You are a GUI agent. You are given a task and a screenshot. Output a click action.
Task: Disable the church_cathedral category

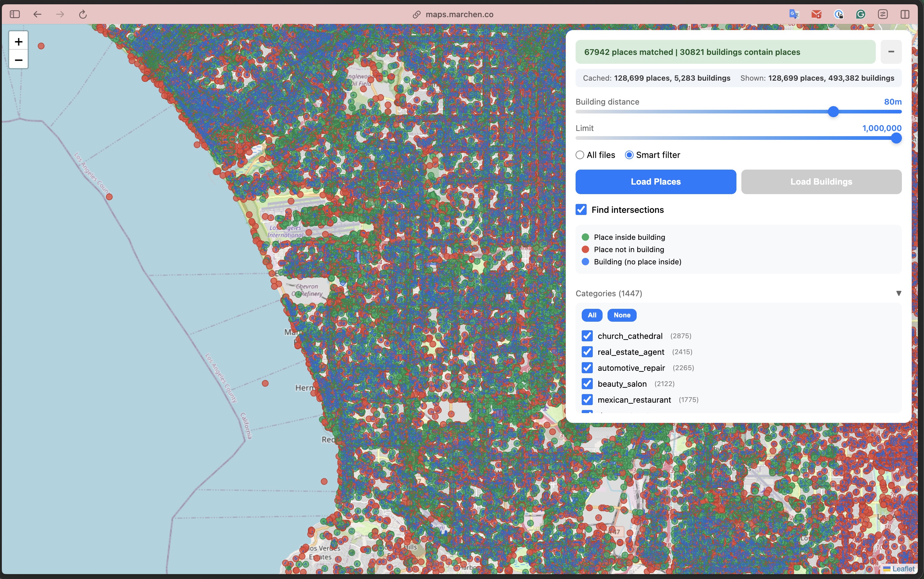(x=587, y=336)
